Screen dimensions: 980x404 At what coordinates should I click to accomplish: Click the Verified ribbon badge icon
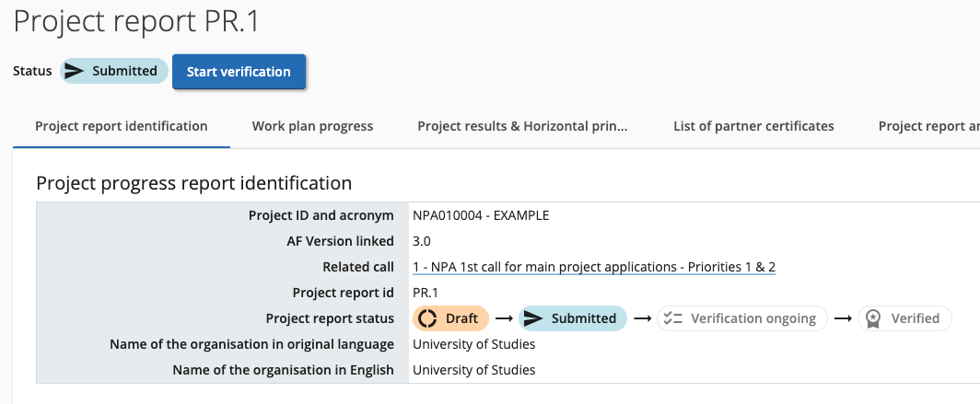click(x=872, y=318)
